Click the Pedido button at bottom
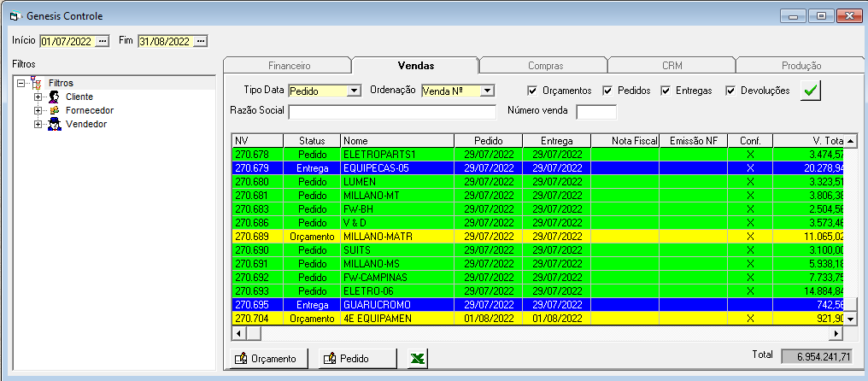The width and height of the screenshot is (868, 381). point(358,358)
